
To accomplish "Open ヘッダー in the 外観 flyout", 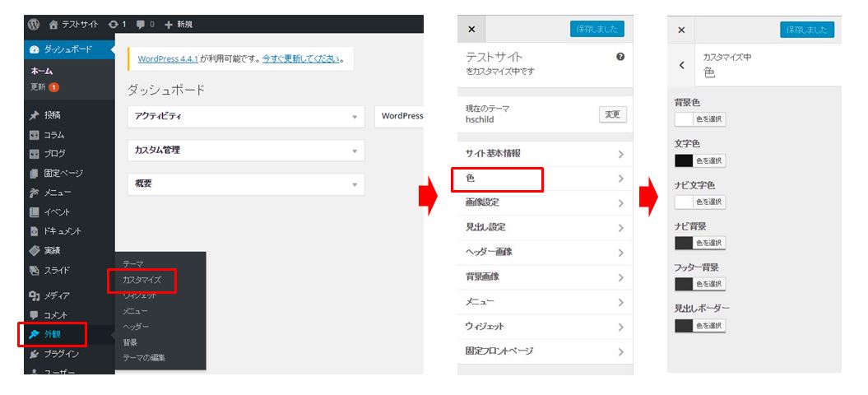I will [x=136, y=327].
